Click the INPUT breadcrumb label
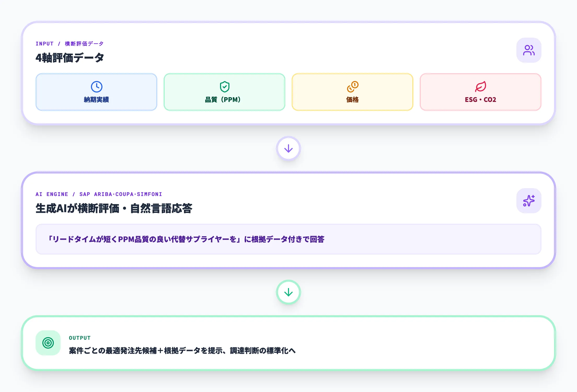The image size is (577, 392). coord(45,43)
